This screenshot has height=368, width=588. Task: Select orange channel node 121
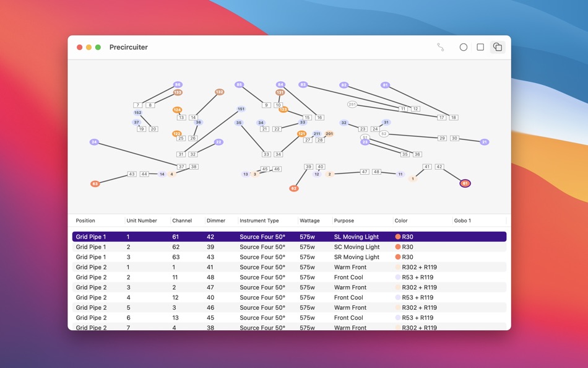[301, 134]
